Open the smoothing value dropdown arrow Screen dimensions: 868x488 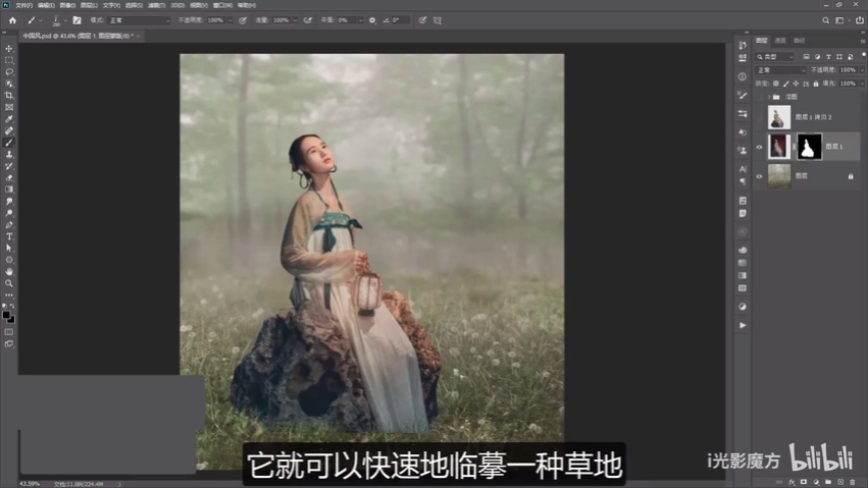[x=360, y=20]
